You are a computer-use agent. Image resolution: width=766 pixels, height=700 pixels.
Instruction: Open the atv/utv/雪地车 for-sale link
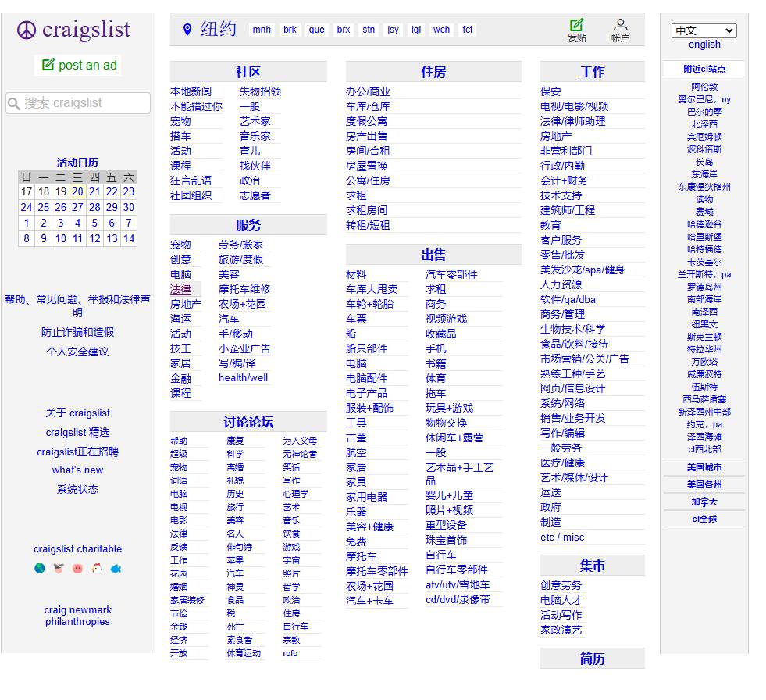coord(458,584)
